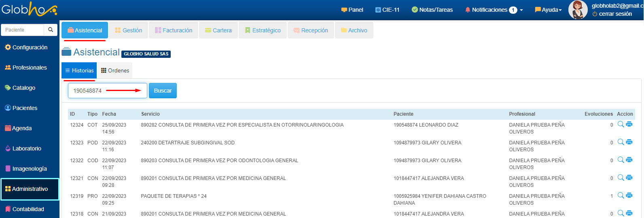Open user avatar profile picture
Image resolution: width=644 pixels, height=218 pixels.
pos(578,10)
